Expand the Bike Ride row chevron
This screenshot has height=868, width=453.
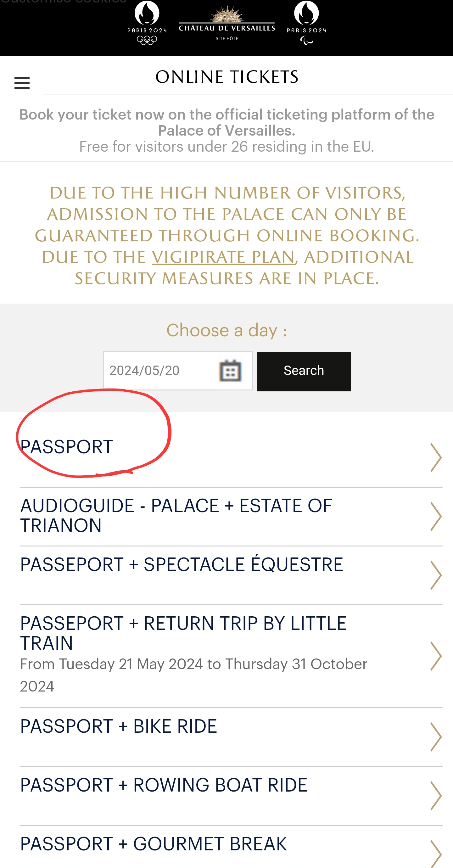pos(436,737)
